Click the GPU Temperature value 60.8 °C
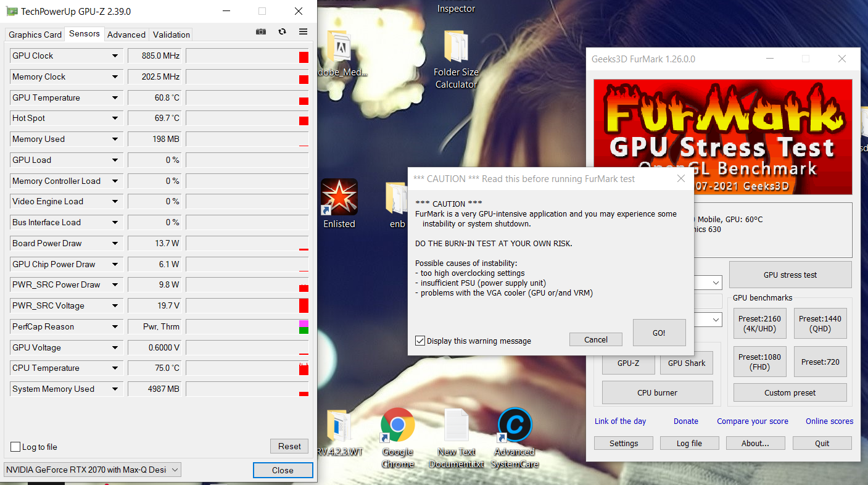The height and width of the screenshot is (485, 868). [x=154, y=97]
